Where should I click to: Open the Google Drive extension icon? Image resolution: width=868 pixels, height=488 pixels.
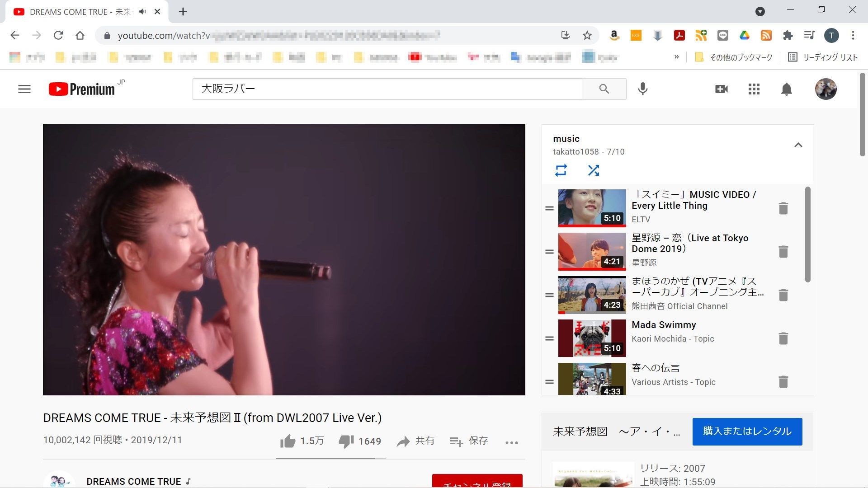tap(744, 35)
